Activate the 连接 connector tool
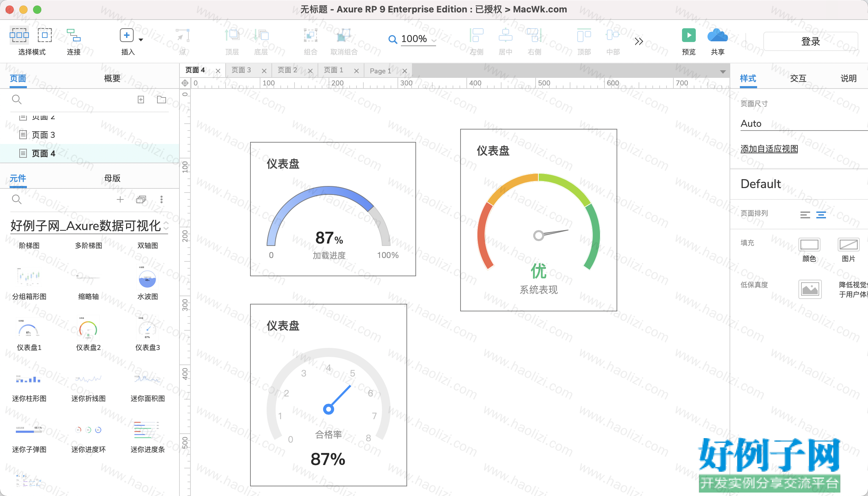Screen dimensions: 868x496 (74, 35)
